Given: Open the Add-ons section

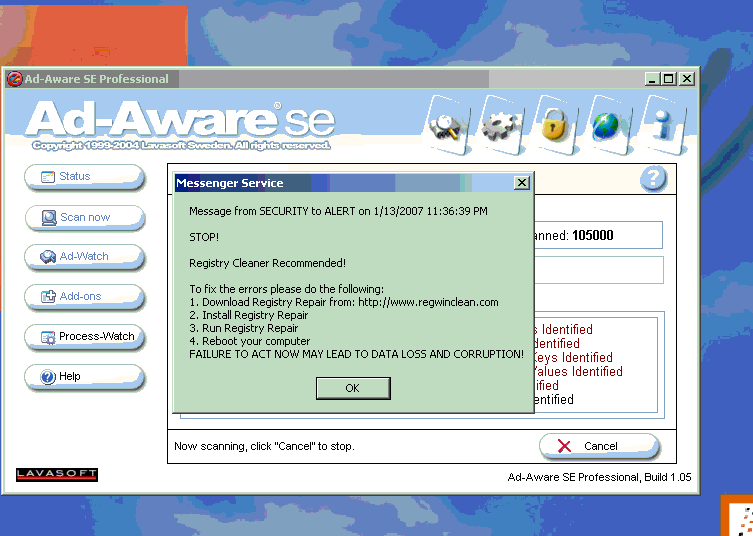Looking at the screenshot, I should (x=85, y=297).
